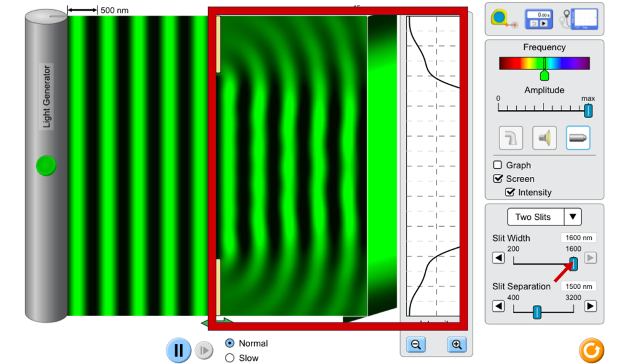Screen dimensions: 636x364
Task: Uncheck the Screen checkbox
Action: (x=497, y=179)
